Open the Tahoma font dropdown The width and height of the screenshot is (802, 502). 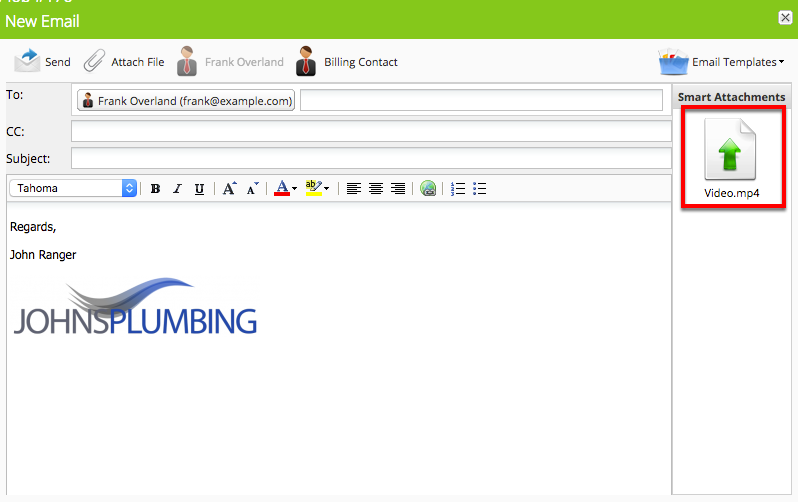[x=73, y=188]
